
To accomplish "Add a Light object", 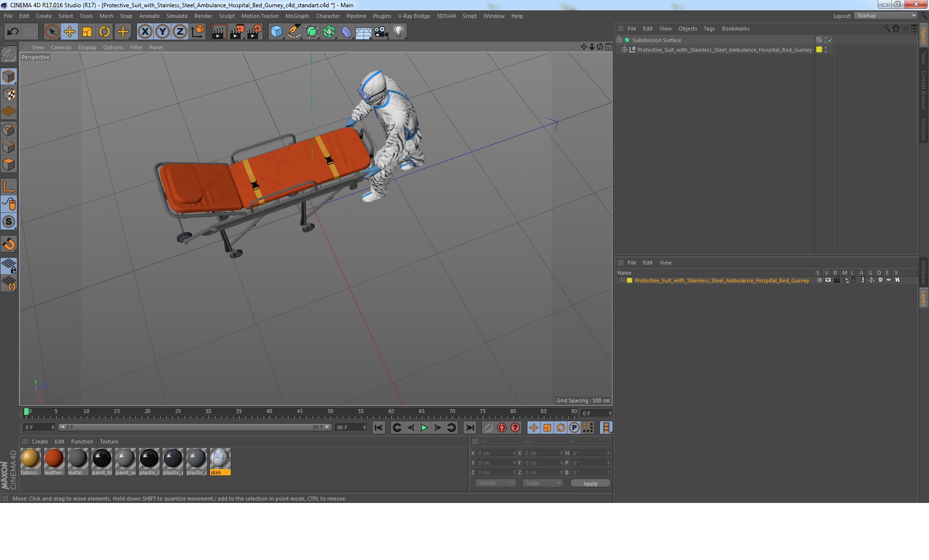I will [x=398, y=32].
